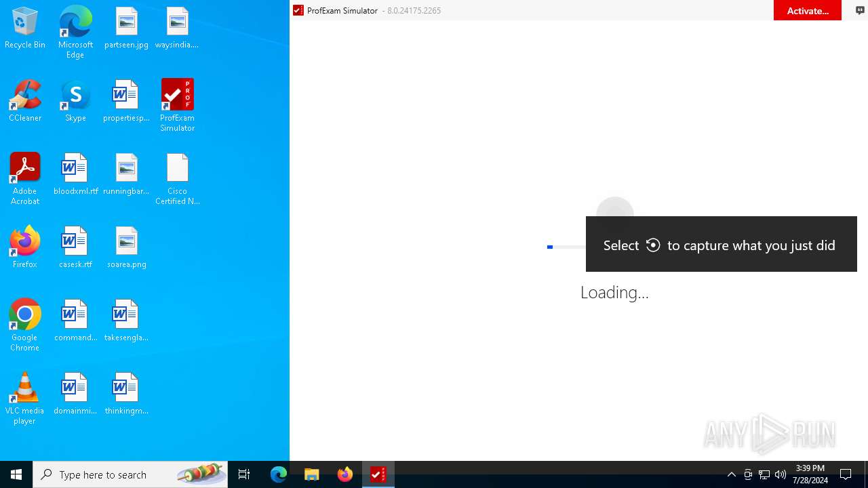This screenshot has height=488, width=868.
Task: Open the Recycle Bin desktop icon
Action: [x=25, y=28]
